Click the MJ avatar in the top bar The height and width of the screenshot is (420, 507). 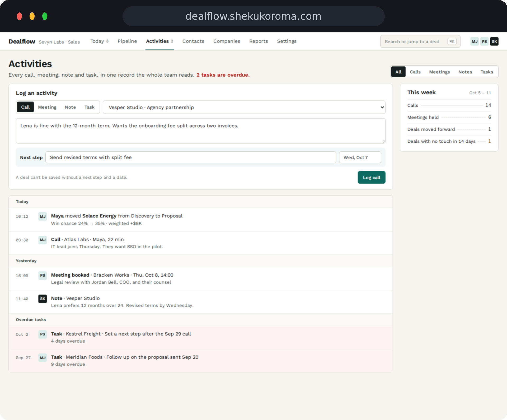475,41
